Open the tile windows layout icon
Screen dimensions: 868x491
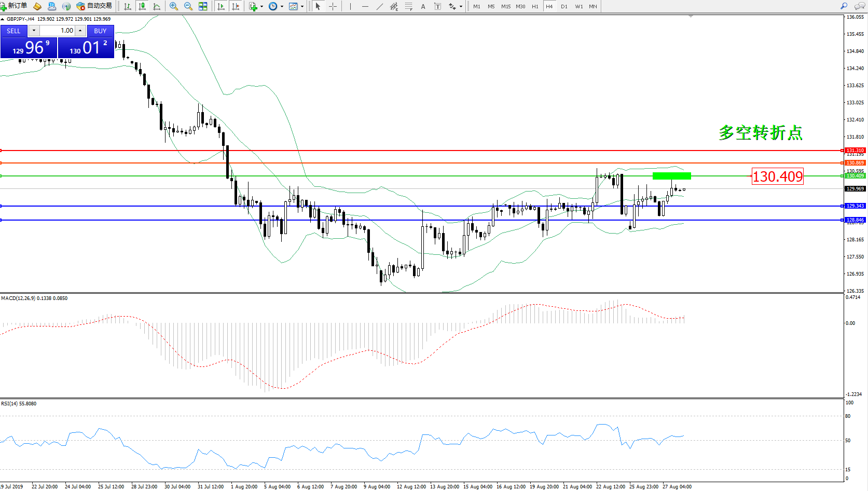point(203,6)
